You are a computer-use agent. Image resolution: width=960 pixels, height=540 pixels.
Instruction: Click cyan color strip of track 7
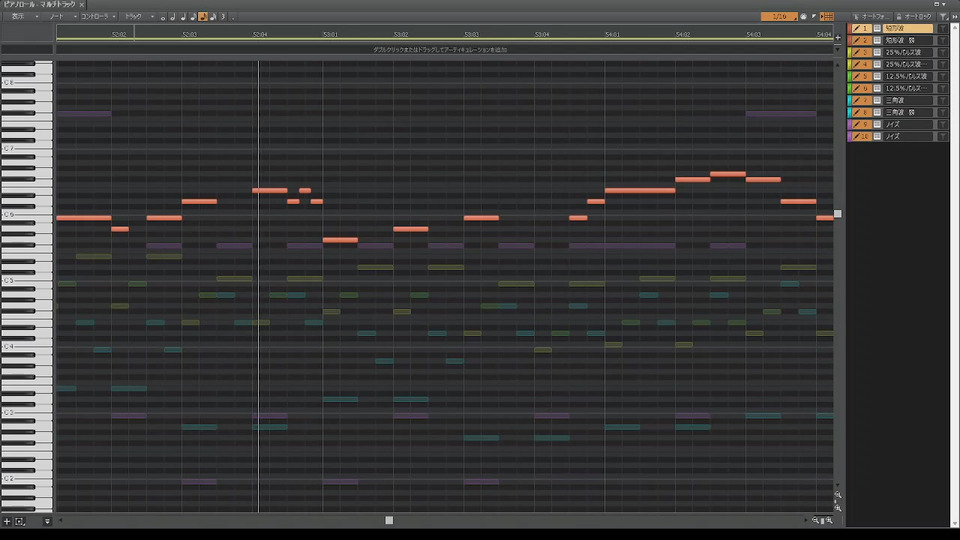[x=850, y=100]
